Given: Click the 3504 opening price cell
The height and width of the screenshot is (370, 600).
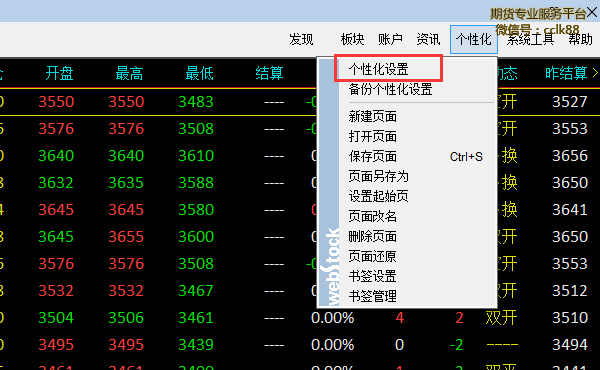Looking at the screenshot, I should (x=56, y=318).
